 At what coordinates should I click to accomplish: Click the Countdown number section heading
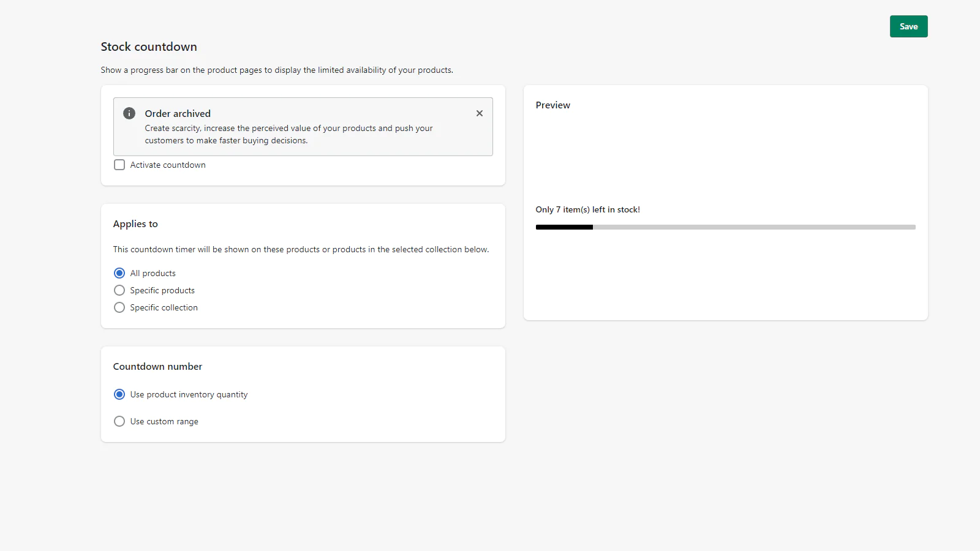pos(157,367)
